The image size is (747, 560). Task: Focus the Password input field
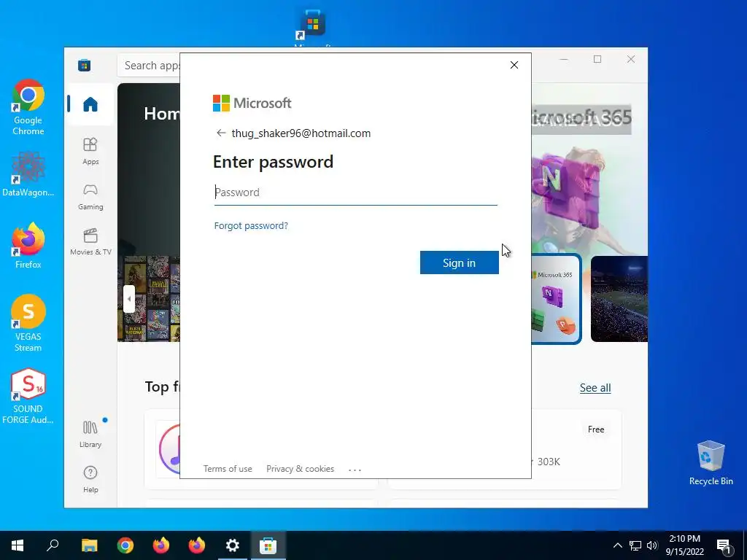point(356,192)
